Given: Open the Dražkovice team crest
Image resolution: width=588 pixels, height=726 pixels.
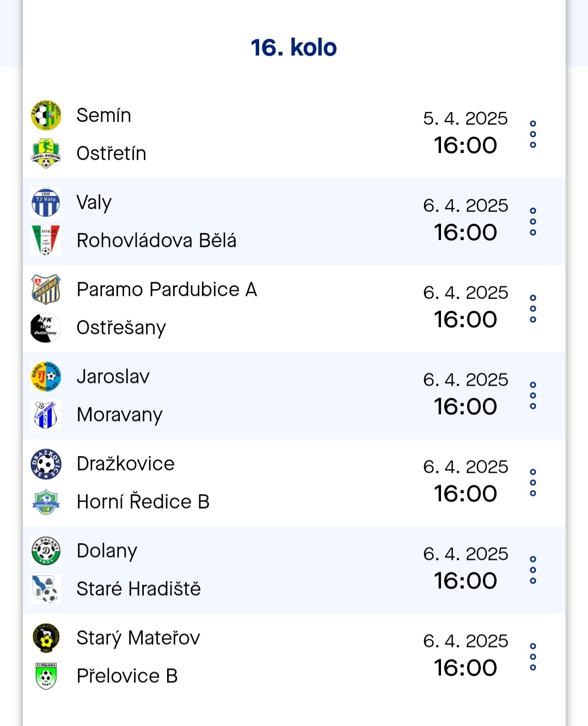Looking at the screenshot, I should pos(46,464).
